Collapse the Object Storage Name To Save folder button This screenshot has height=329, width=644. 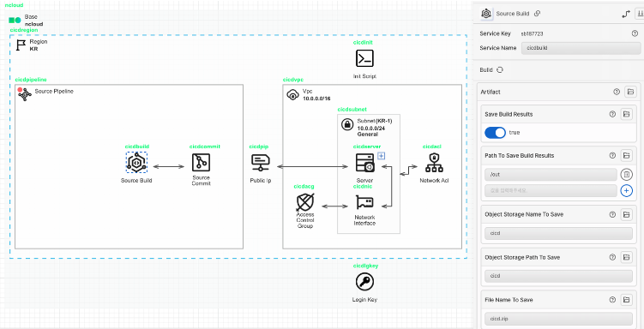pos(626,214)
